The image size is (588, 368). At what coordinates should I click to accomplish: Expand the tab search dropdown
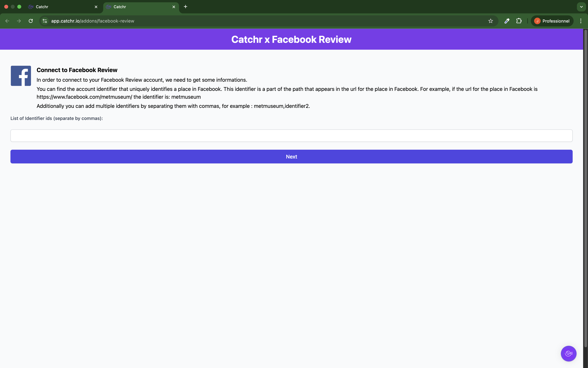(x=581, y=7)
